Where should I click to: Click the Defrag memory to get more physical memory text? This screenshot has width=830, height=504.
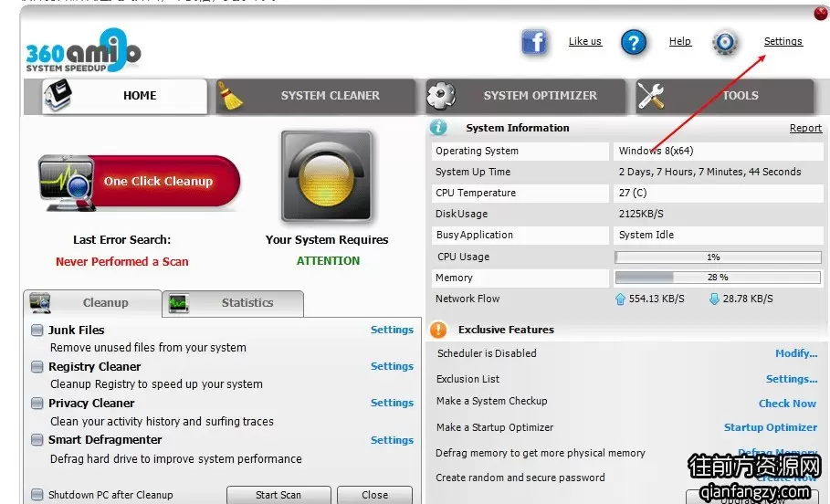(540, 453)
